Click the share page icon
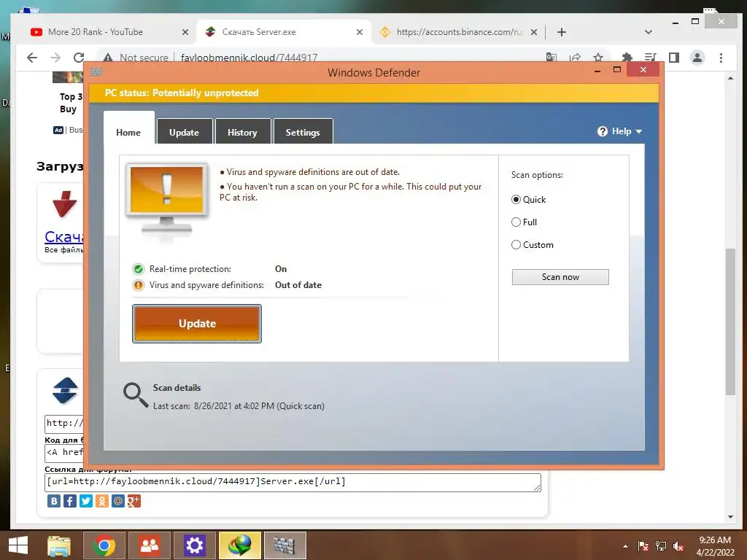The width and height of the screenshot is (747, 560). [x=575, y=58]
